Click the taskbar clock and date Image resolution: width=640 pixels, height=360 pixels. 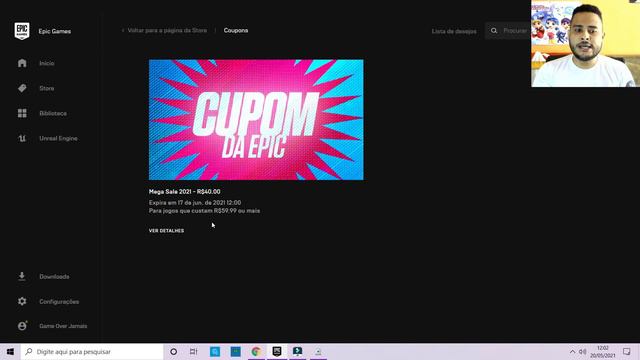click(602, 351)
